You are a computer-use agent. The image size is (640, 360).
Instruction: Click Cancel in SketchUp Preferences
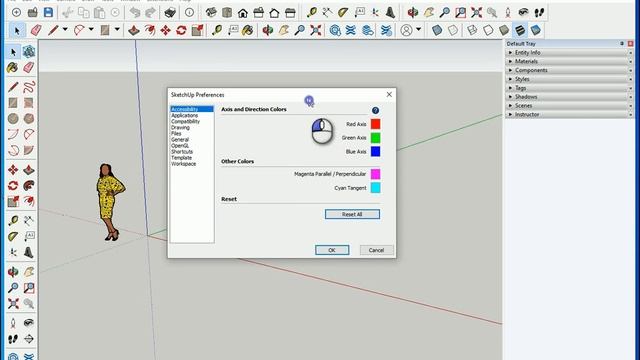[376, 250]
